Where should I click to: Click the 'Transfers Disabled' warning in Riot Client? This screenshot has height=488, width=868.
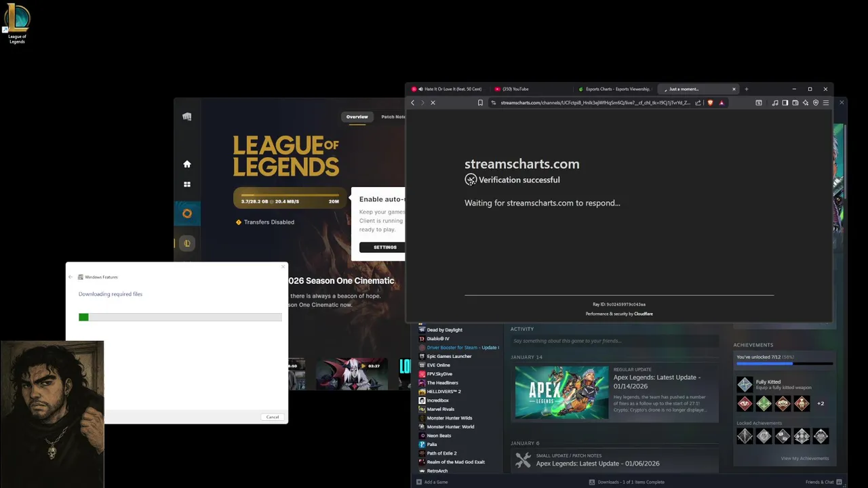pyautogui.click(x=264, y=222)
